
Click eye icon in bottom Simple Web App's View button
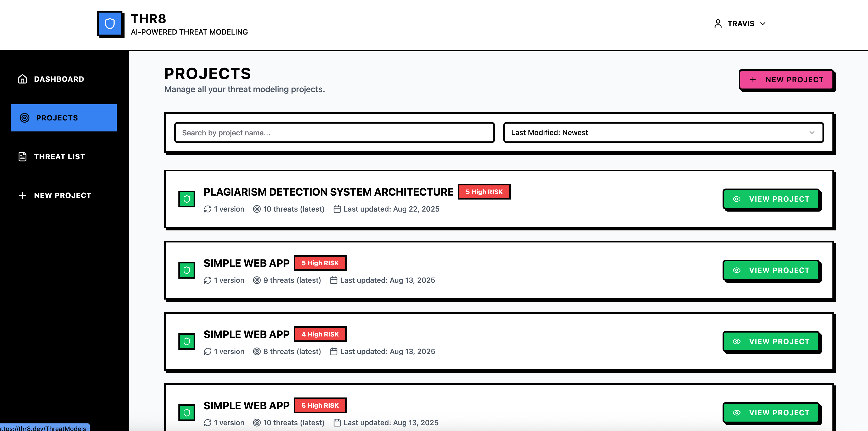[737, 412]
